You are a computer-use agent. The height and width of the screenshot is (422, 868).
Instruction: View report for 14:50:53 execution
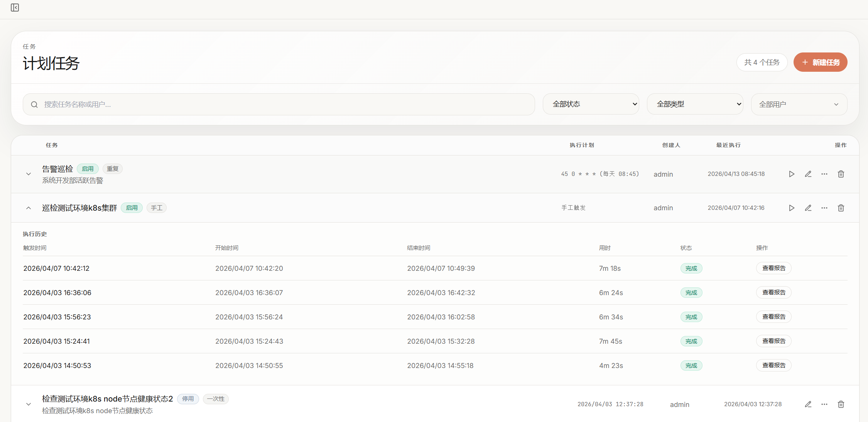pyautogui.click(x=773, y=365)
